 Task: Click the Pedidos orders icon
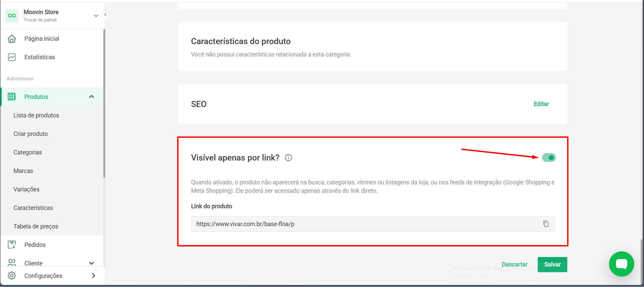(12, 245)
